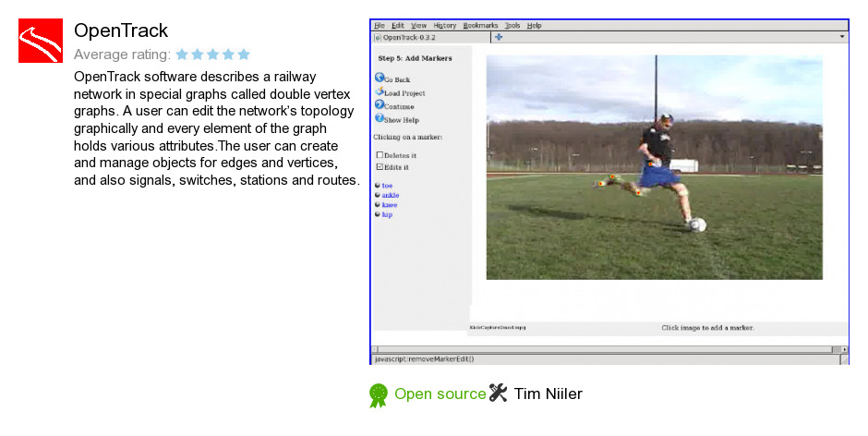Screen dimensions: 868x436
Task: Click the toe marker link
Action: point(387,186)
